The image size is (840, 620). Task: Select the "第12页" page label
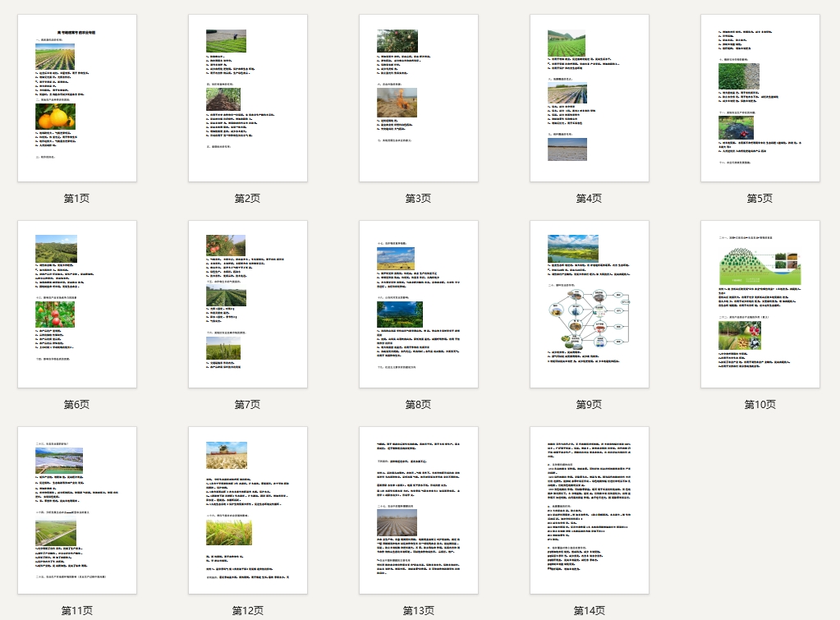(x=247, y=611)
